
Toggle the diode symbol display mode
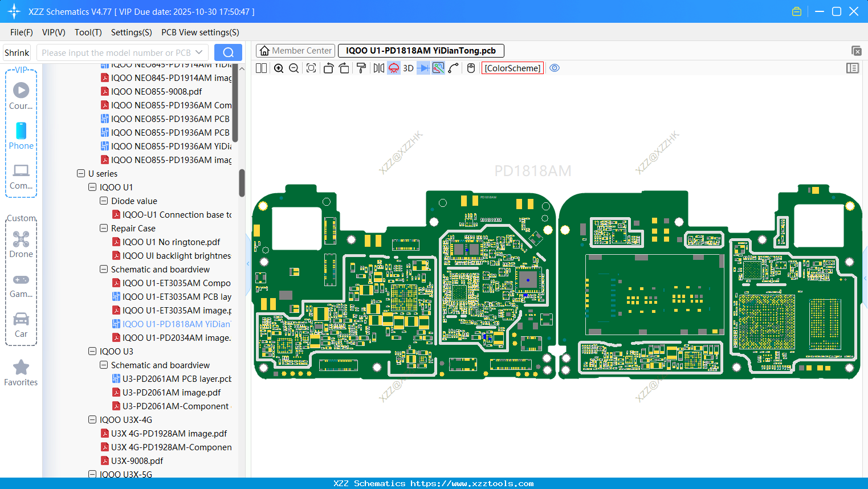click(423, 68)
